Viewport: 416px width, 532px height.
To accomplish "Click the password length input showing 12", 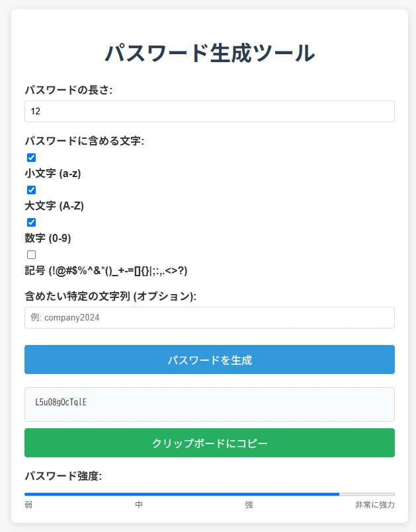I will click(x=209, y=111).
